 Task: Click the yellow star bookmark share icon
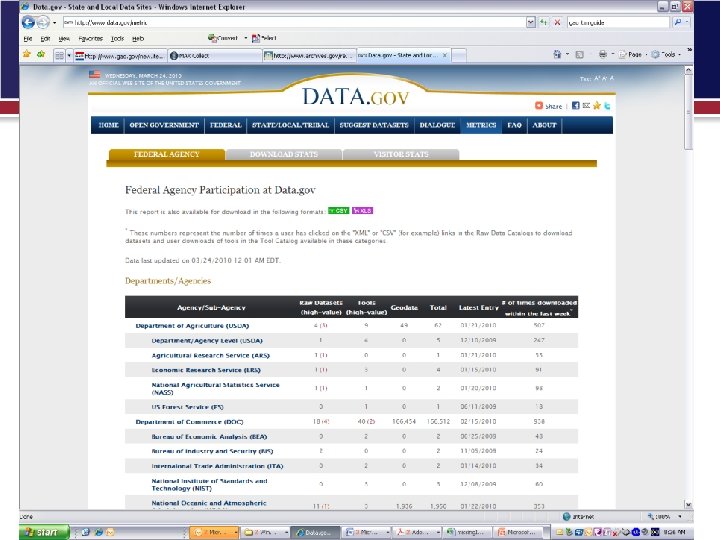tap(596, 106)
